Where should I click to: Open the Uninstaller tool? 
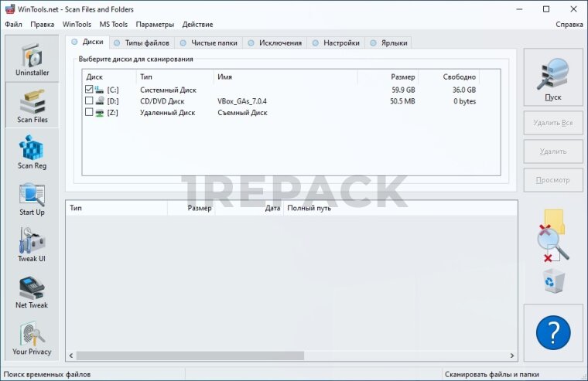coord(32,59)
